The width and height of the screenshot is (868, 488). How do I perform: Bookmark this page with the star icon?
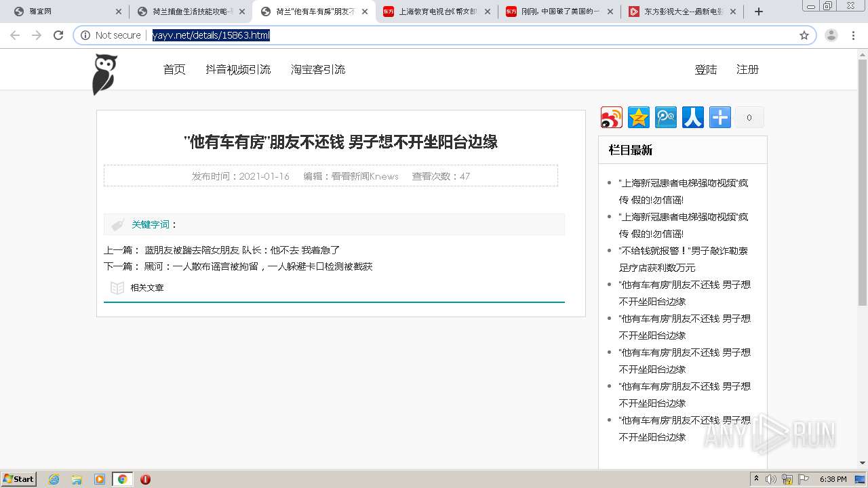[x=804, y=35]
